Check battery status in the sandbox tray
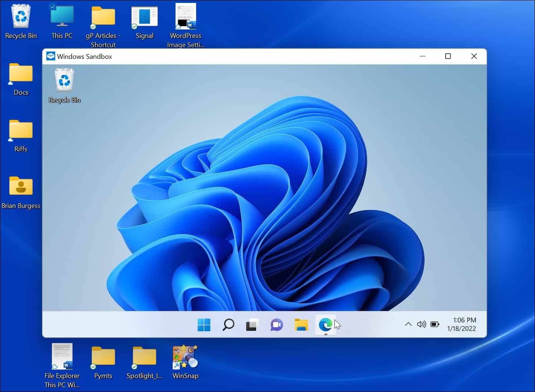The height and width of the screenshot is (392, 535). click(x=435, y=325)
